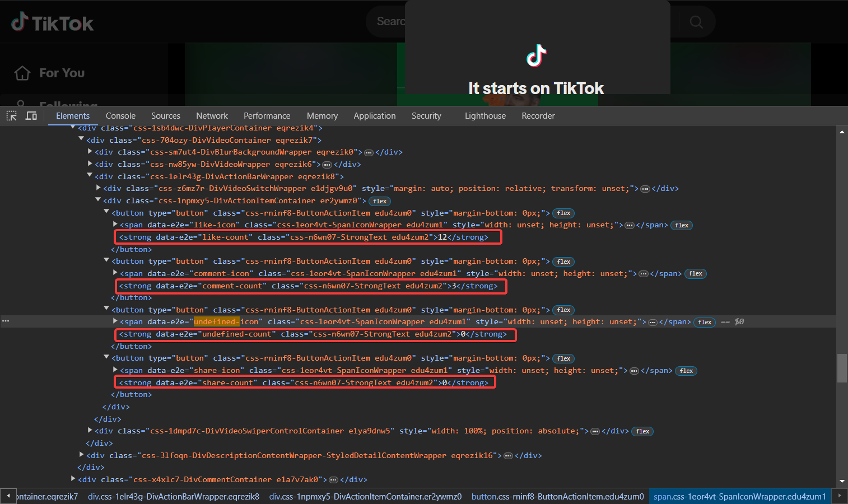
Task: Expand the DivCommentContainer element
Action: tap(73, 479)
